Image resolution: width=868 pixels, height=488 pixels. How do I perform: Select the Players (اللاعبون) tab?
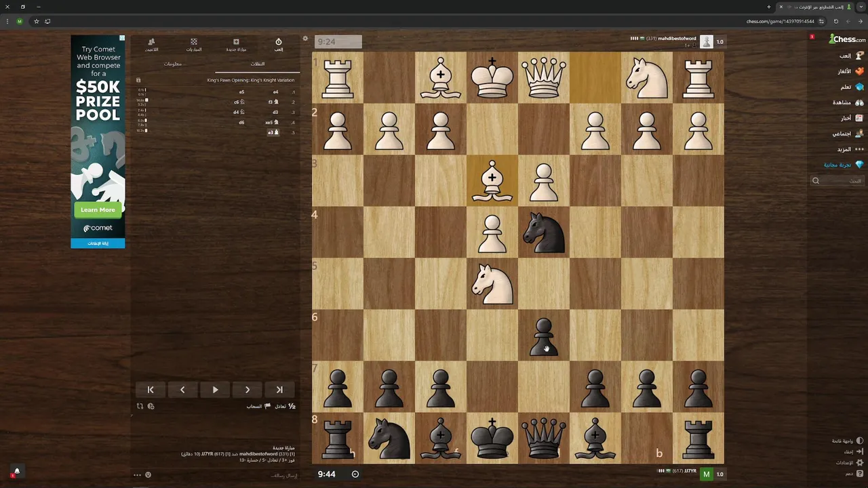(151, 45)
